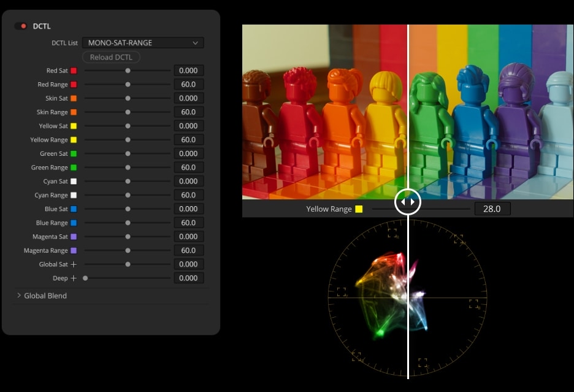This screenshot has width=574, height=392.
Task: Click the white swatch beside Cyan Sat
Action: point(74,182)
